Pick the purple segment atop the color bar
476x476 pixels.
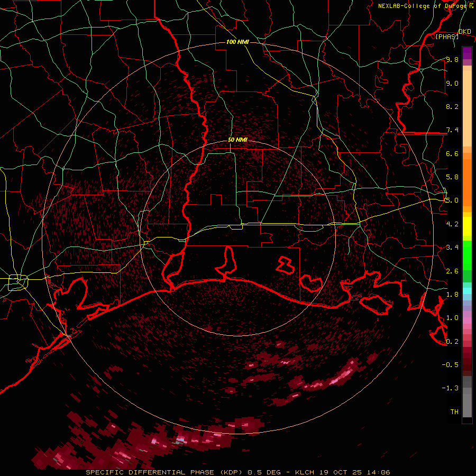(x=467, y=53)
